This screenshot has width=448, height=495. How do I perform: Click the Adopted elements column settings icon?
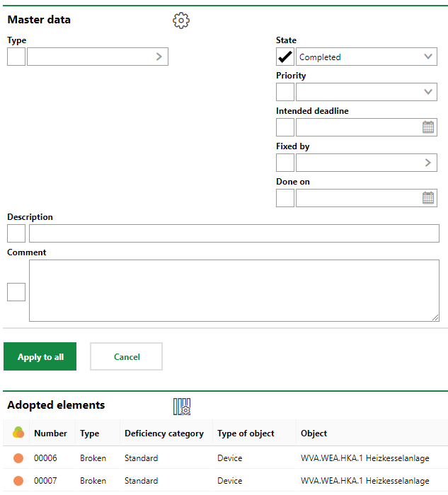tap(182, 406)
